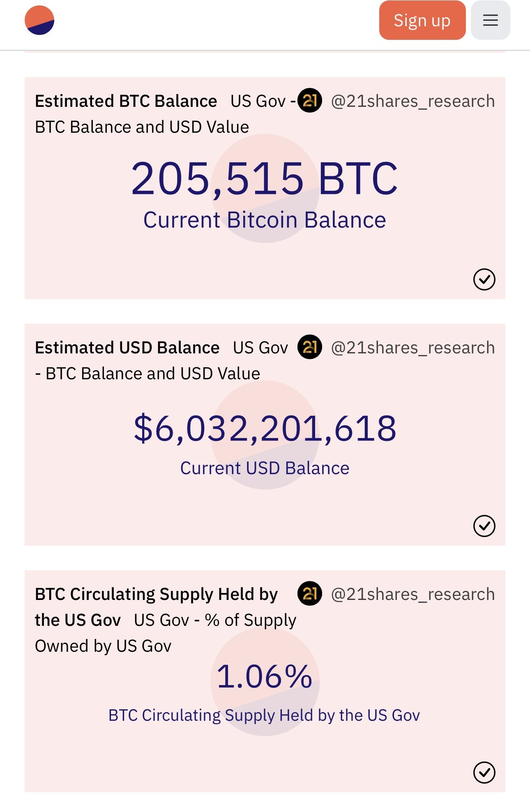
Task: Click the Sign up button
Action: pos(422,20)
